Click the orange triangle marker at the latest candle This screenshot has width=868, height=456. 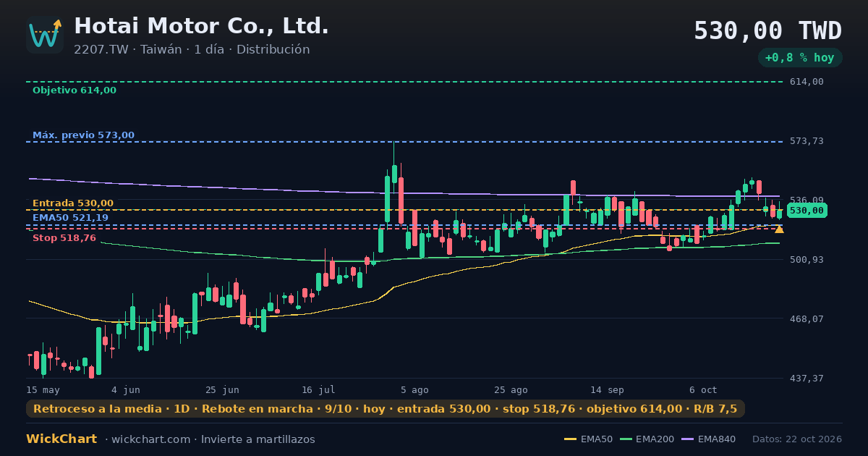pos(779,229)
